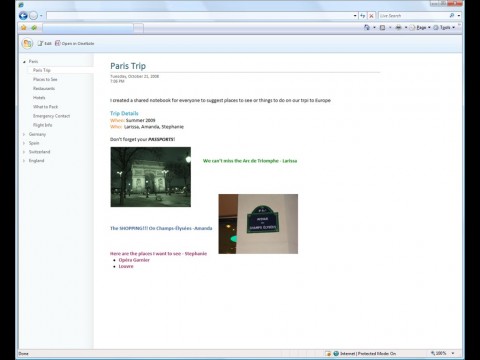
Task: Open the Restaurants page
Action: coord(44,88)
